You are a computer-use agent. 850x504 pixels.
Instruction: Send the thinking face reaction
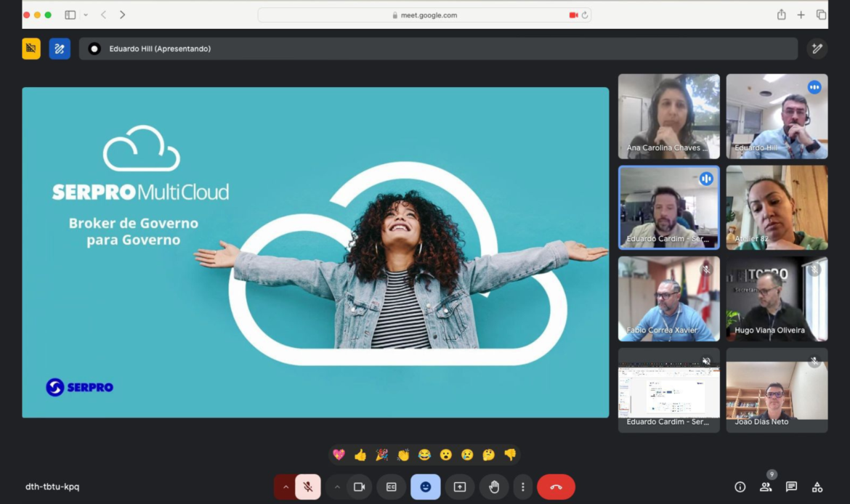(x=488, y=455)
